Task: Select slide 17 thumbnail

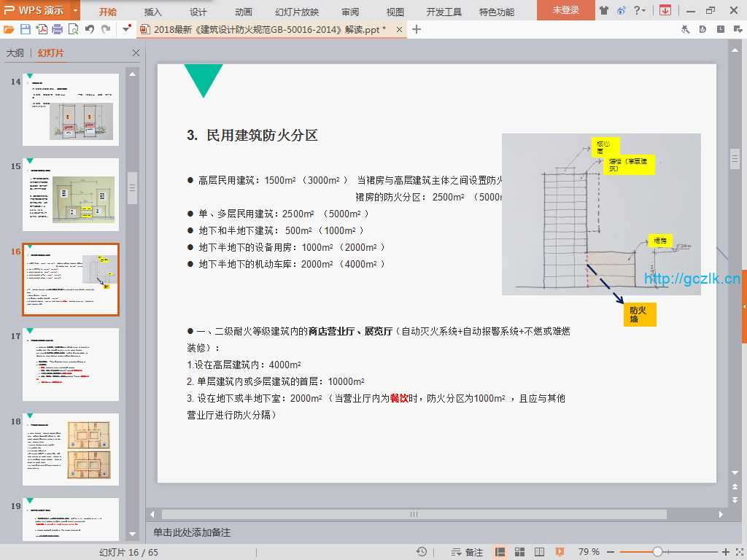Action: 71,365
